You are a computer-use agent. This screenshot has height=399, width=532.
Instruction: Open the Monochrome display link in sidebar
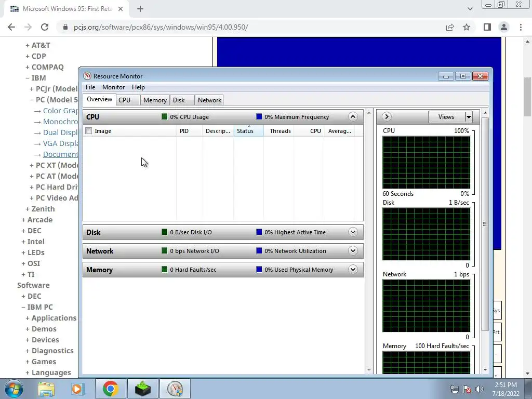[60, 122]
